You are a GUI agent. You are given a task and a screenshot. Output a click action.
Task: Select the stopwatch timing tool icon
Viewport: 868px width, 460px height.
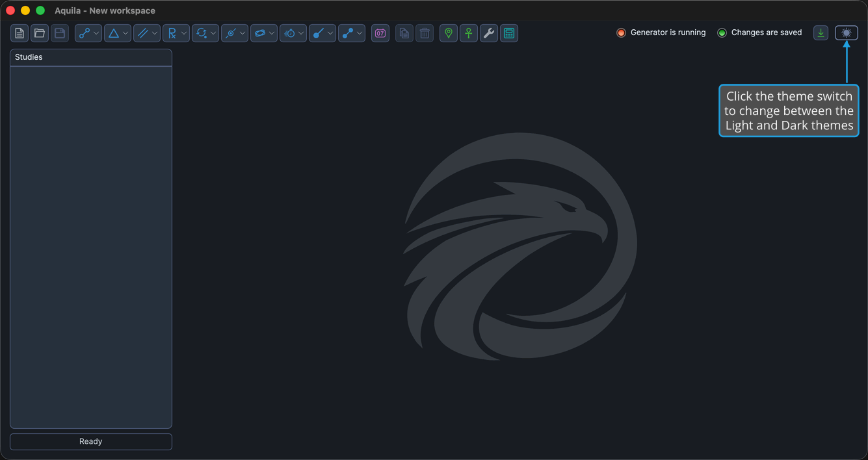point(289,33)
